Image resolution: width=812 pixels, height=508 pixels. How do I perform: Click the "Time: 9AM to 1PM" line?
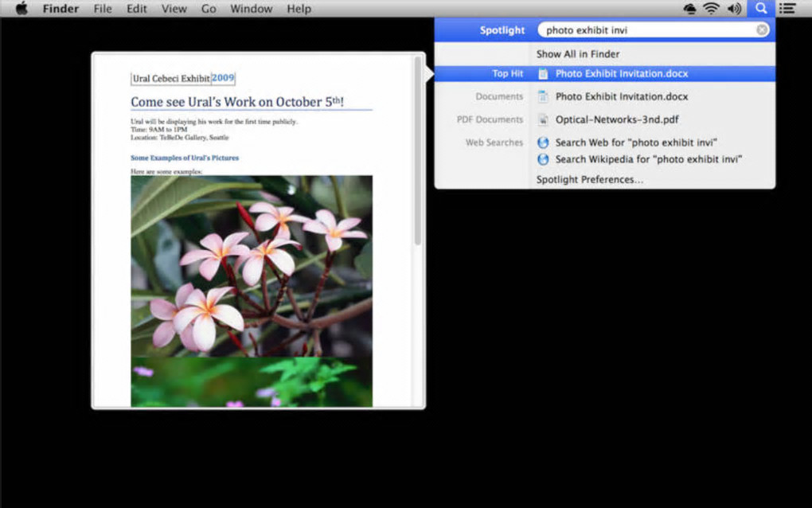pos(158,130)
